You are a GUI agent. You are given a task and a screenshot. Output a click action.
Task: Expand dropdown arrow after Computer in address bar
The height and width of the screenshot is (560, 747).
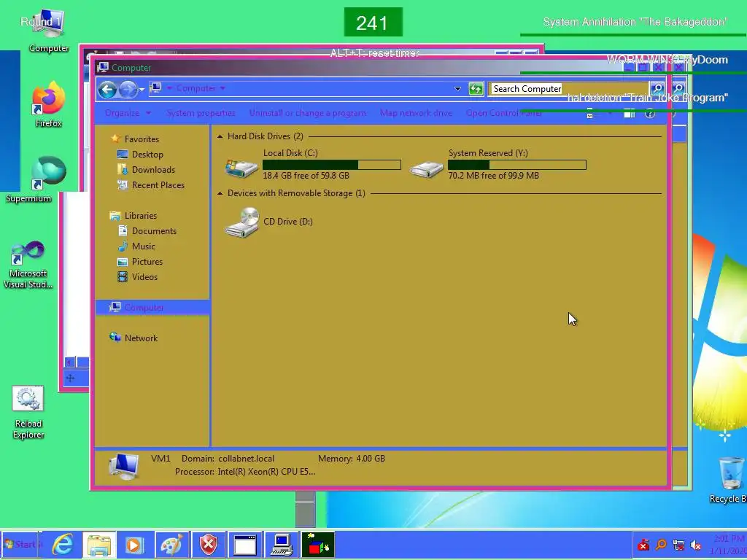click(222, 88)
